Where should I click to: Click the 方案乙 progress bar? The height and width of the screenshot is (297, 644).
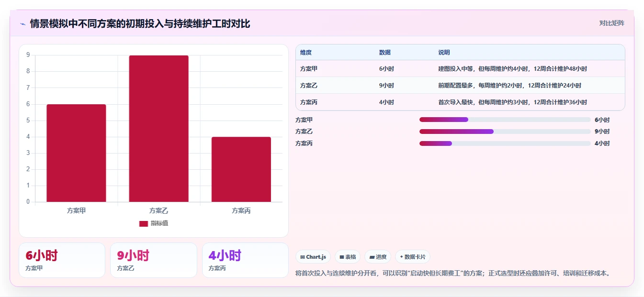pyautogui.click(x=505, y=132)
